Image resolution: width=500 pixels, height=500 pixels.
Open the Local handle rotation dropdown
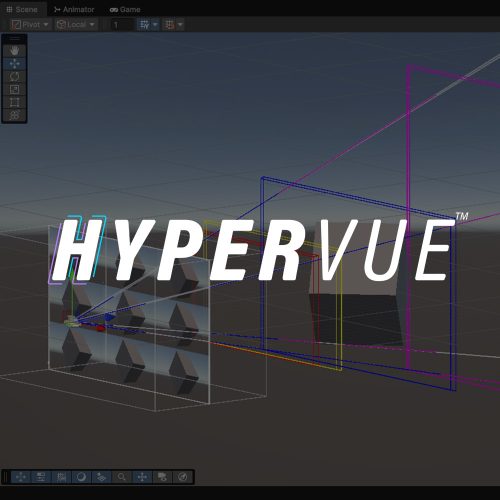tap(76, 25)
